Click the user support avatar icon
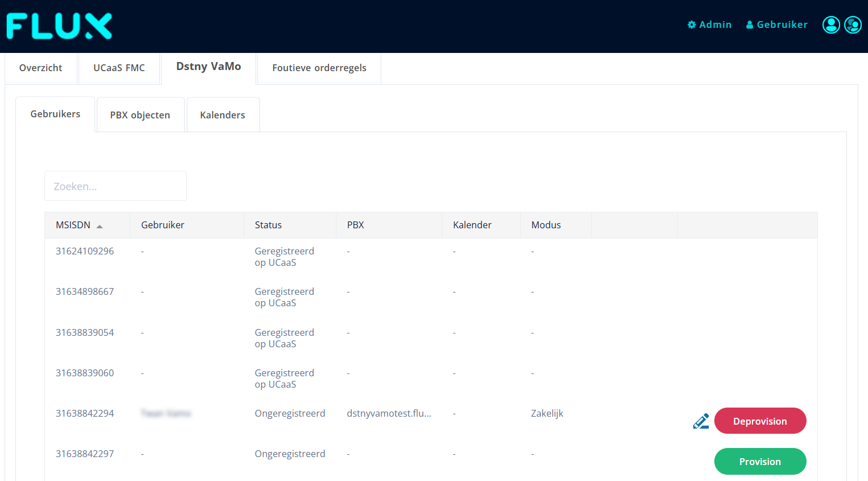The image size is (868, 481). click(x=853, y=24)
